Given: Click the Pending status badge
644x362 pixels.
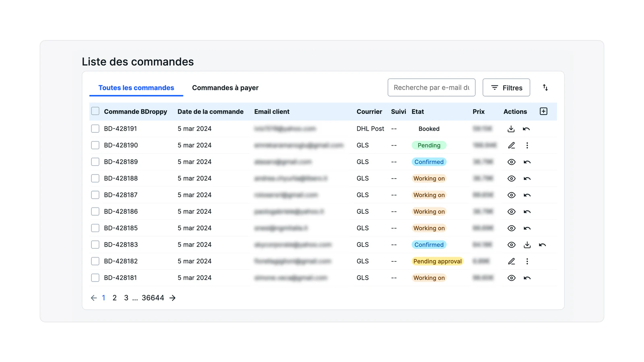Looking at the screenshot, I should pos(429,145).
